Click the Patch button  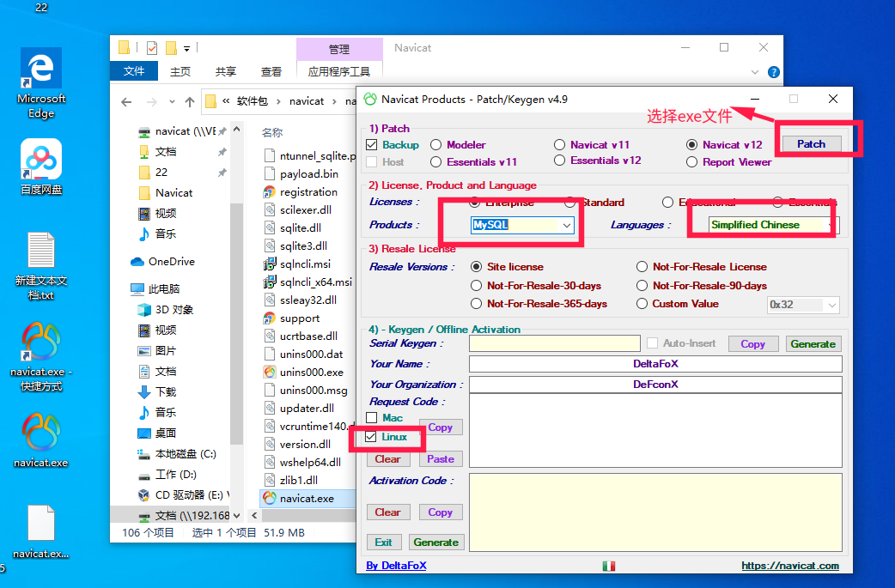[x=811, y=143]
